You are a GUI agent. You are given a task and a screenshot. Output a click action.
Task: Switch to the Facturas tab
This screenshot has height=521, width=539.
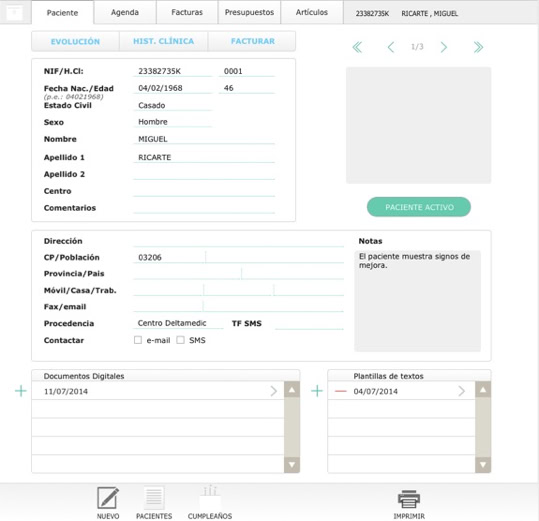coord(187,12)
